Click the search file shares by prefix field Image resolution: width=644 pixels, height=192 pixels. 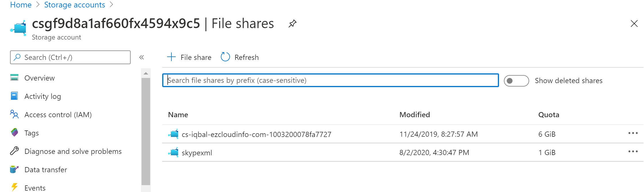[330, 80]
